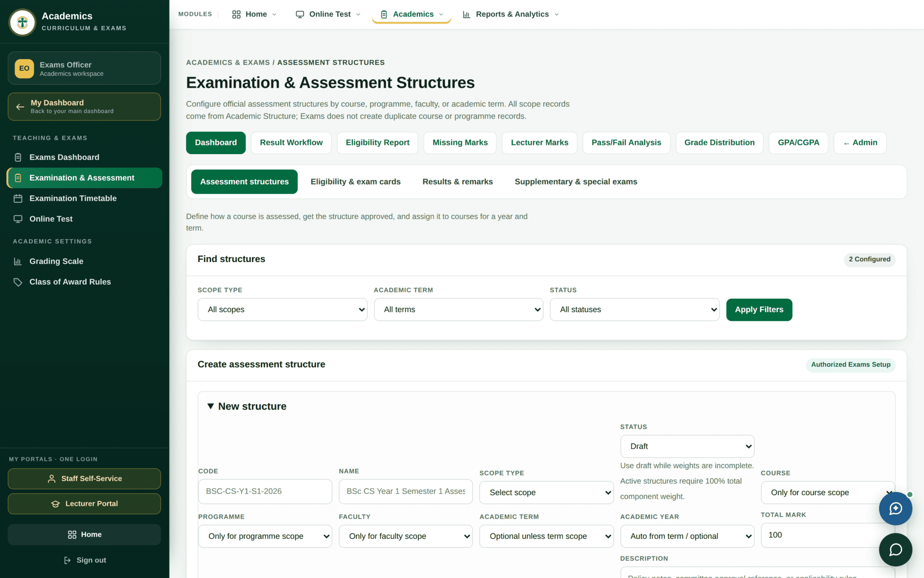The height and width of the screenshot is (578, 924).
Task: Open the Missing Marks tab
Action: (x=460, y=143)
